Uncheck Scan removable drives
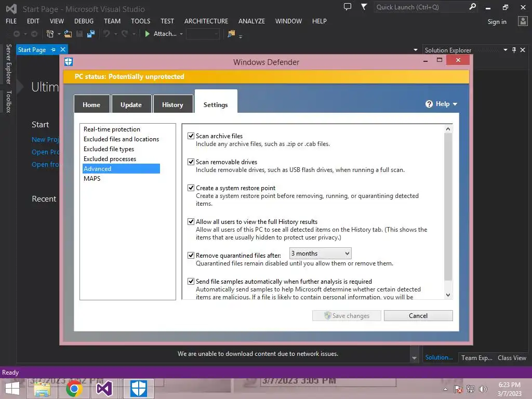The height and width of the screenshot is (399, 532). [191, 162]
